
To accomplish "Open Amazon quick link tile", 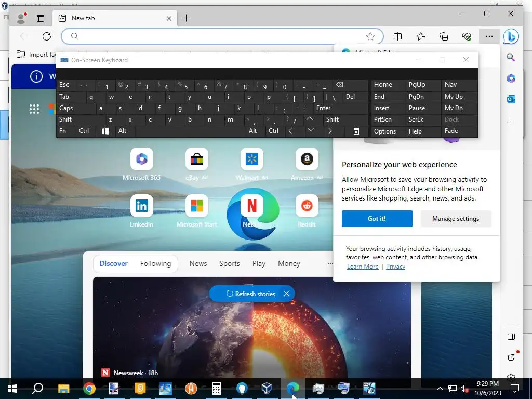I will point(307,159).
